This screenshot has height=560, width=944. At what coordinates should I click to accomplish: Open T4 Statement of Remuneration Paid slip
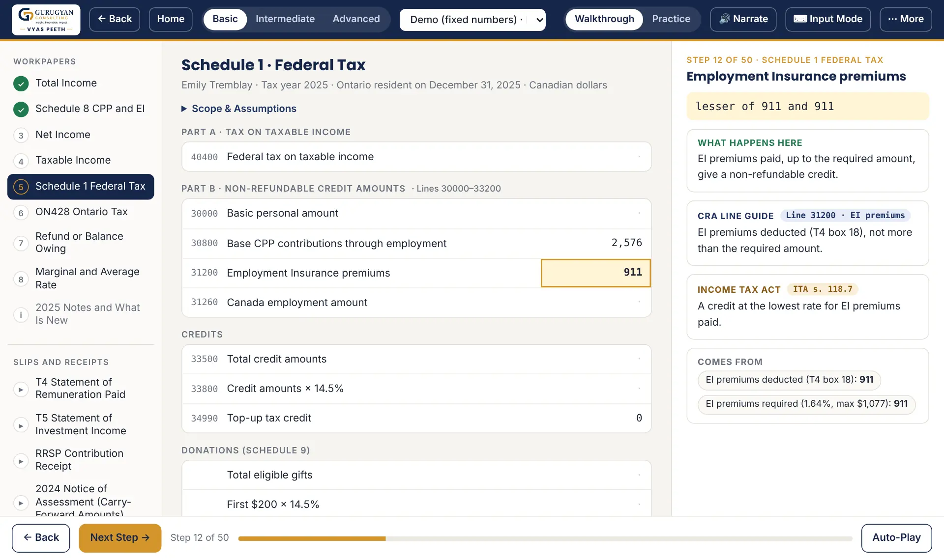(81, 389)
